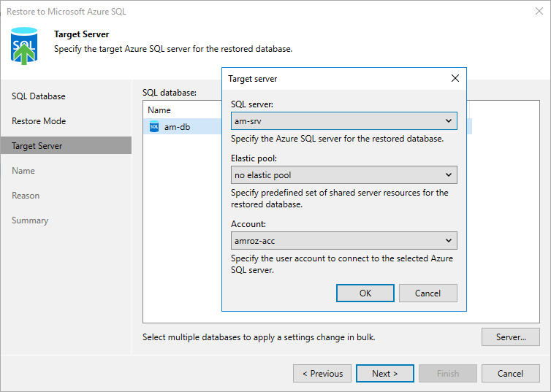The height and width of the screenshot is (392, 551).
Task: Click the am-db database icon
Action: click(x=154, y=127)
